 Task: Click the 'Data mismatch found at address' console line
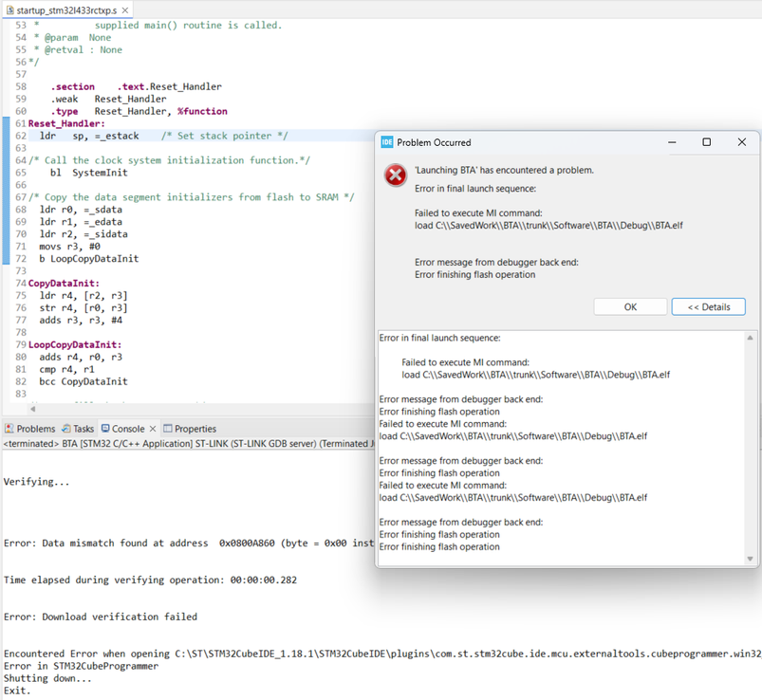(189, 543)
